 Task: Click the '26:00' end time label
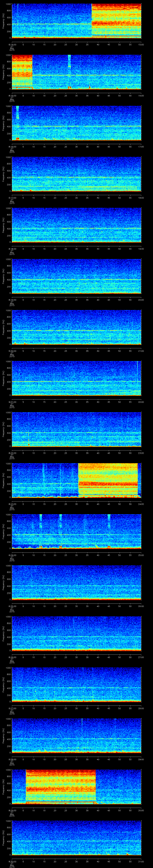(141, 606)
